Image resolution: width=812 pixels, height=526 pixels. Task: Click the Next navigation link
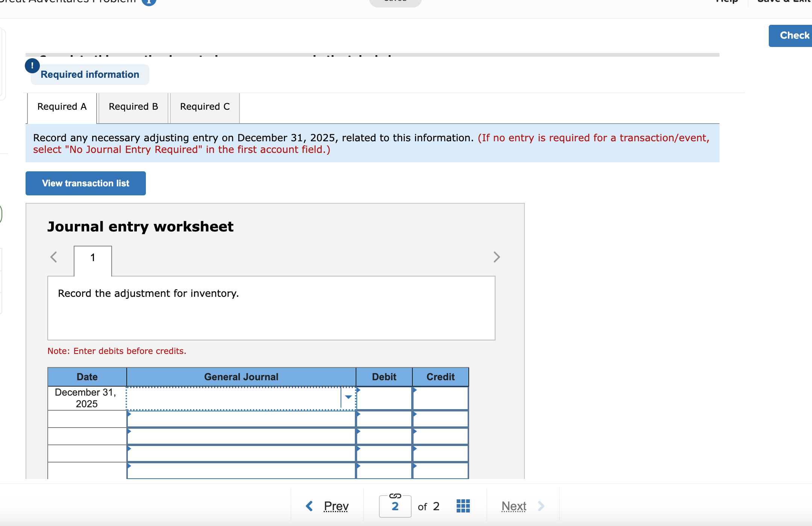click(514, 506)
